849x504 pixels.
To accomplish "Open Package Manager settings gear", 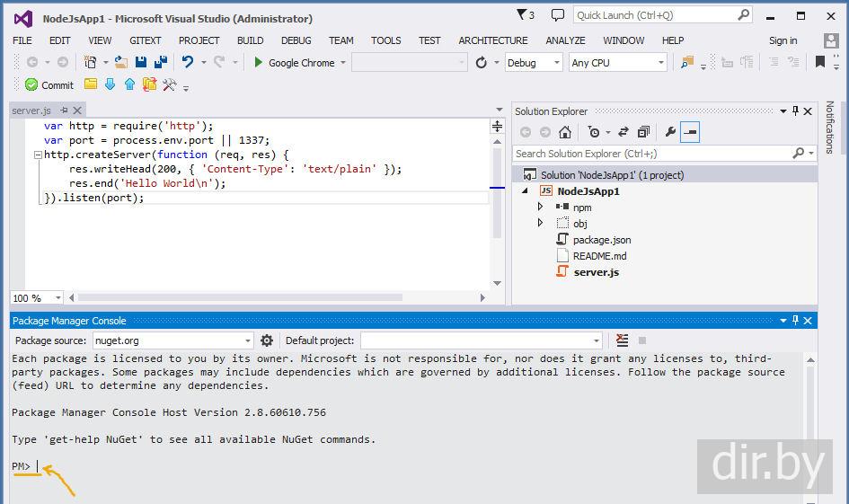I will [x=267, y=340].
